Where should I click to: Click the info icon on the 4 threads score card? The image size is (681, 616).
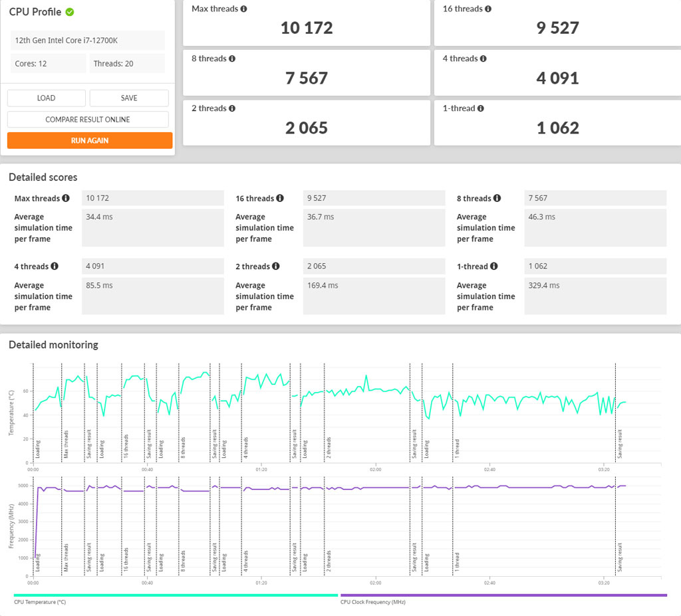point(483,58)
